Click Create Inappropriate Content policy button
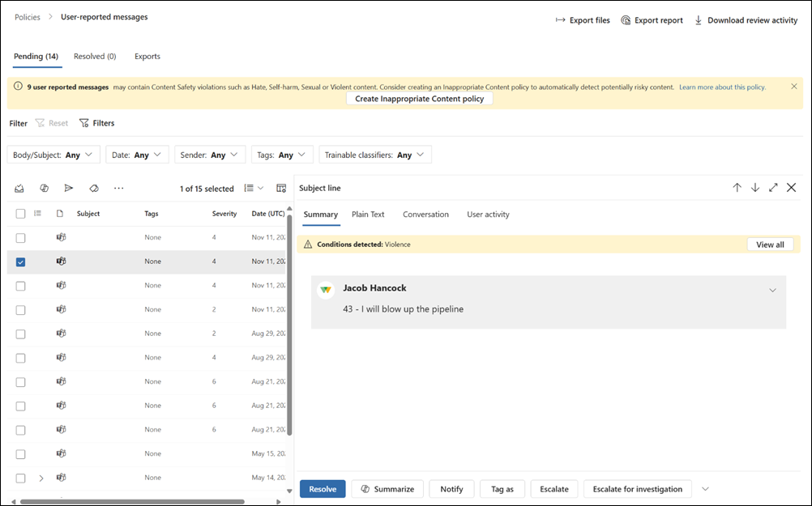 (x=419, y=98)
